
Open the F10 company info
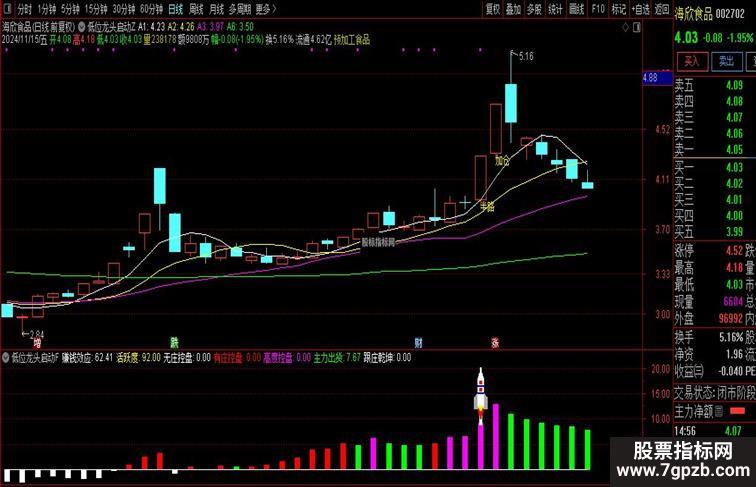click(x=598, y=9)
